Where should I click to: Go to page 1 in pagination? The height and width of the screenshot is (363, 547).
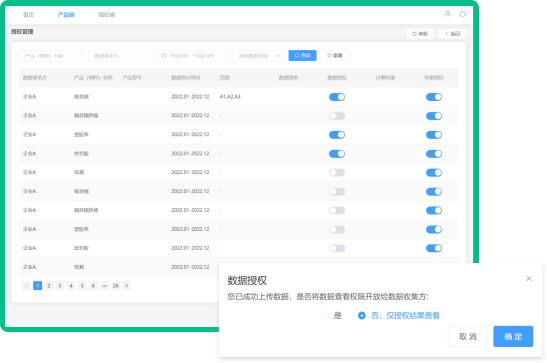tap(37, 286)
